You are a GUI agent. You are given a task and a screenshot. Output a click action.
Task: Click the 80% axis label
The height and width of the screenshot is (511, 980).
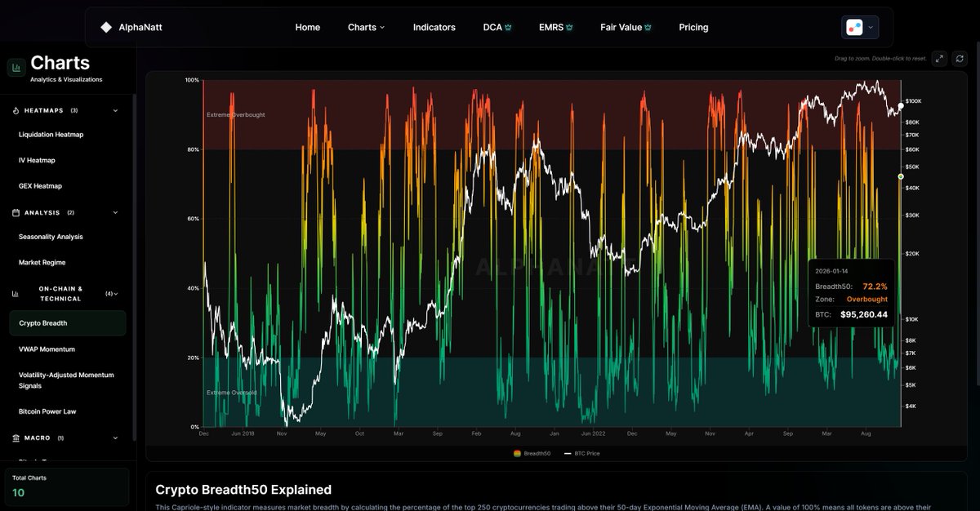click(192, 149)
